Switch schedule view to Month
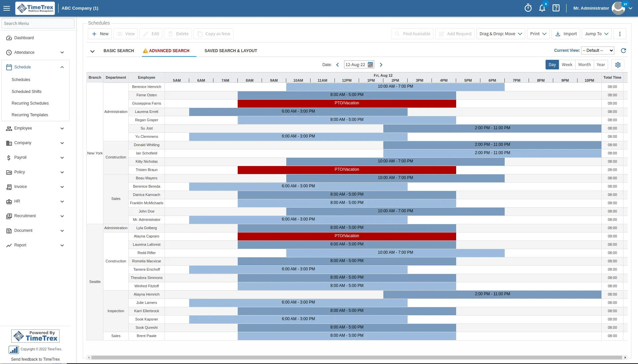 [584, 64]
